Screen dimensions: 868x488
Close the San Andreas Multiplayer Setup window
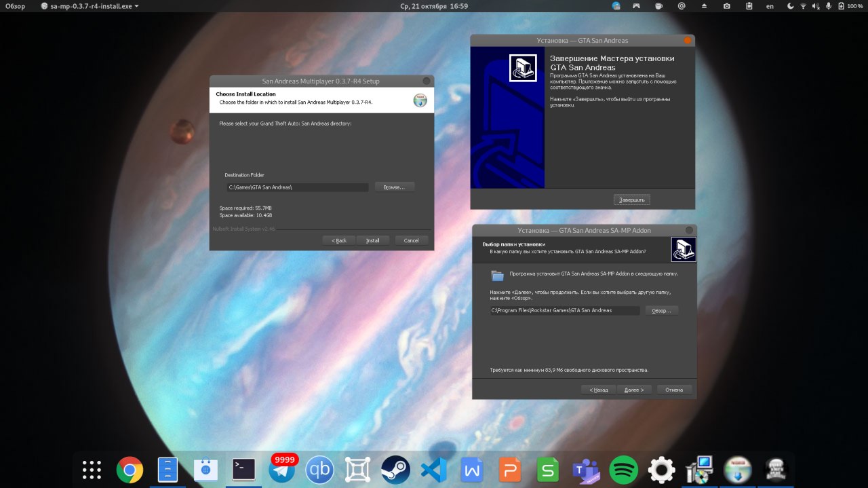tap(427, 81)
